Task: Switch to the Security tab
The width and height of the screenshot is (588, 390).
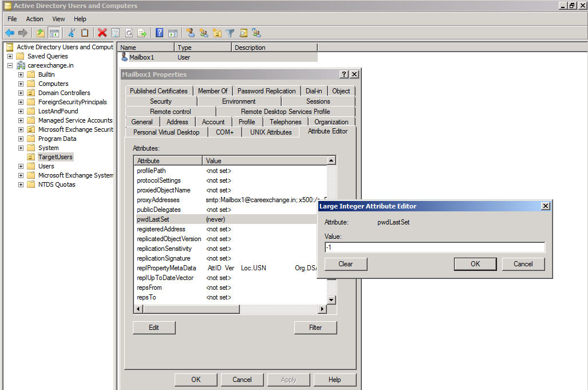Action: click(x=161, y=101)
